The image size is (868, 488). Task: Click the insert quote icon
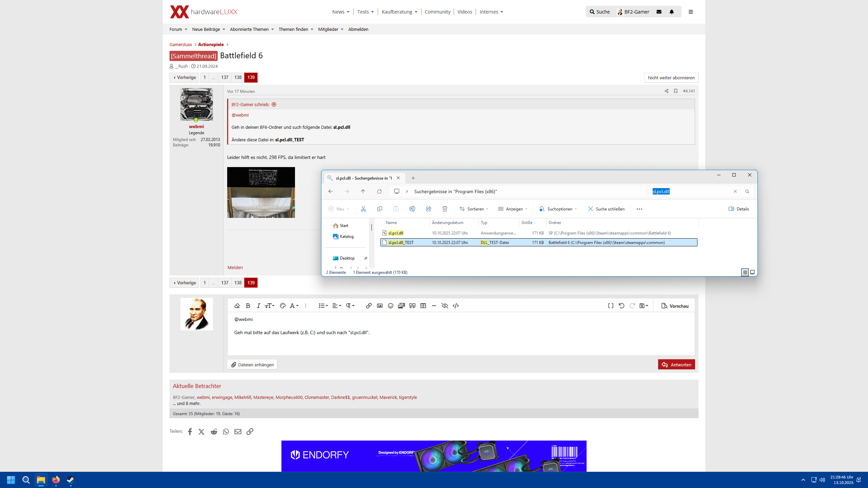coord(412,306)
